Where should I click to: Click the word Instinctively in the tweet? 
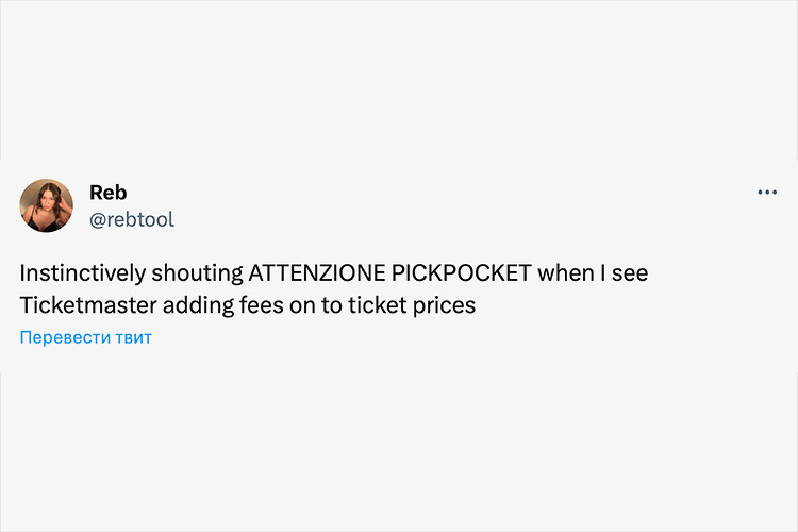click(x=82, y=273)
